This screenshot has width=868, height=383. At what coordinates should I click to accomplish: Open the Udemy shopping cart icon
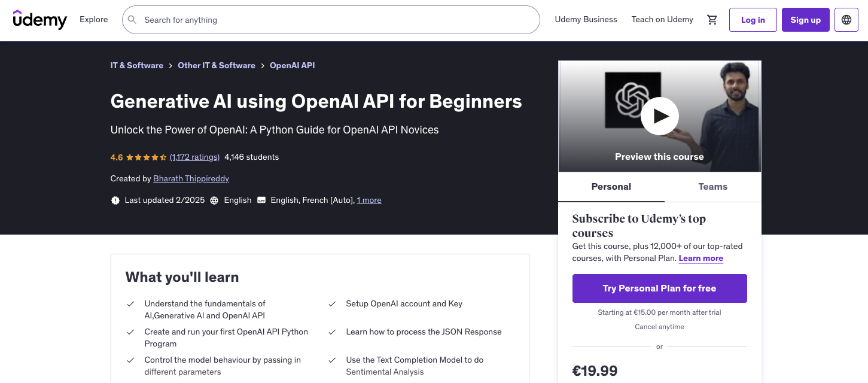click(712, 19)
